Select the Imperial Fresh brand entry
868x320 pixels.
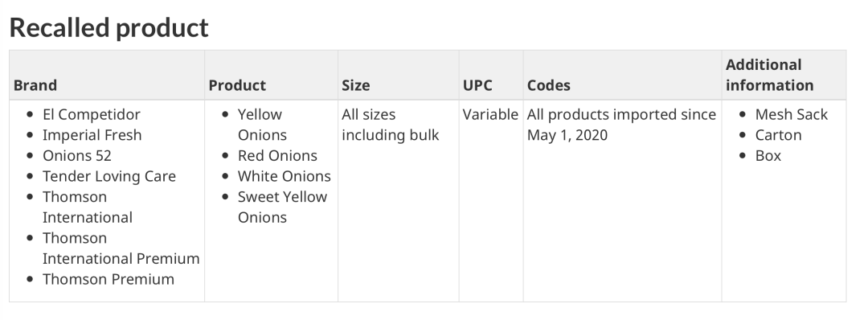point(92,135)
